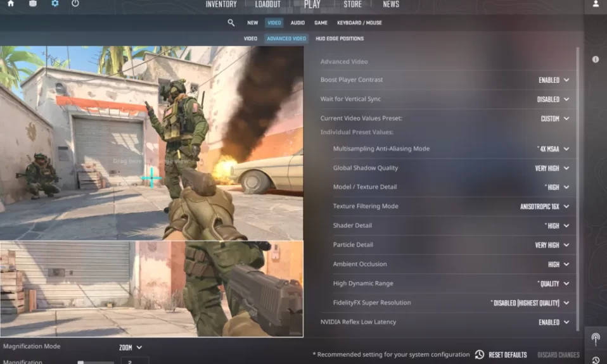Open HUD Edge Positions sub-tab

pos(340,39)
